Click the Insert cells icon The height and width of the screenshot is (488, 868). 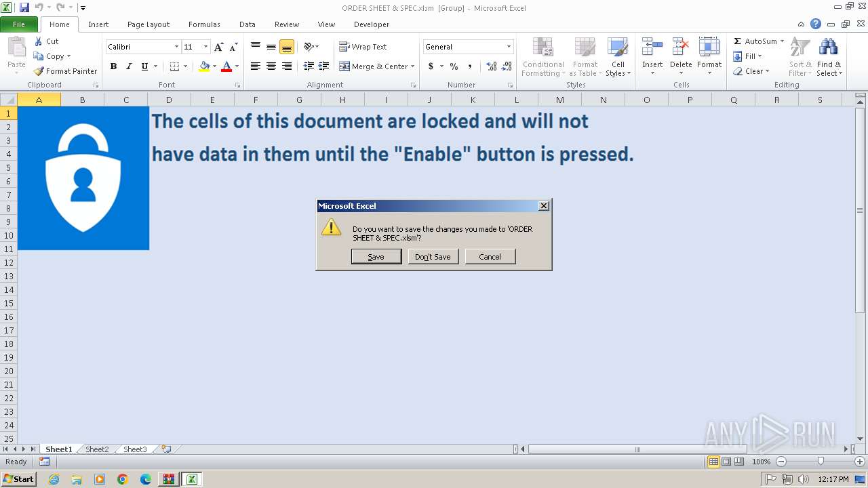(x=652, y=47)
